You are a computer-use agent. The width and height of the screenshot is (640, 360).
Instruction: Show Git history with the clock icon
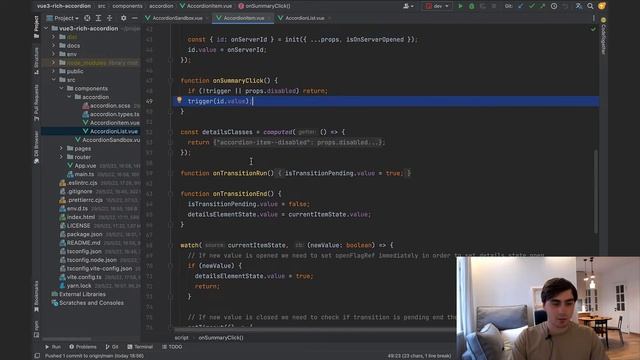tap(554, 6)
